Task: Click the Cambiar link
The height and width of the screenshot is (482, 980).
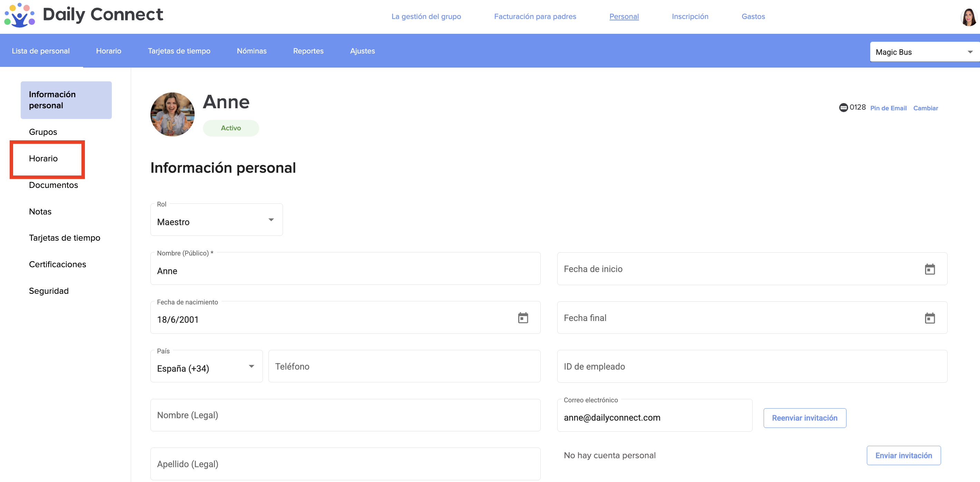Action: tap(925, 108)
